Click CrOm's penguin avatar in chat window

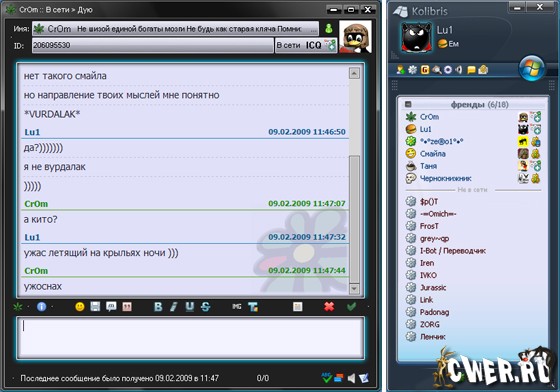(355, 37)
